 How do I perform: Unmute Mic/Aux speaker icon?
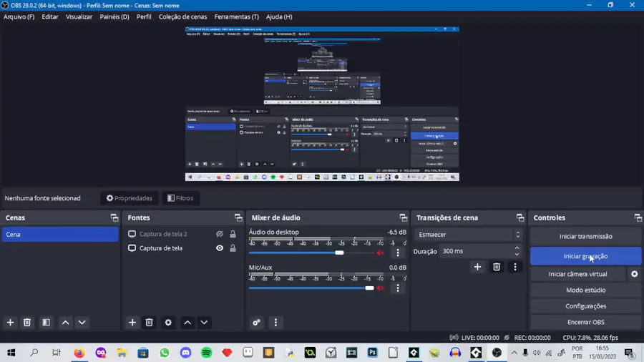coord(381,288)
